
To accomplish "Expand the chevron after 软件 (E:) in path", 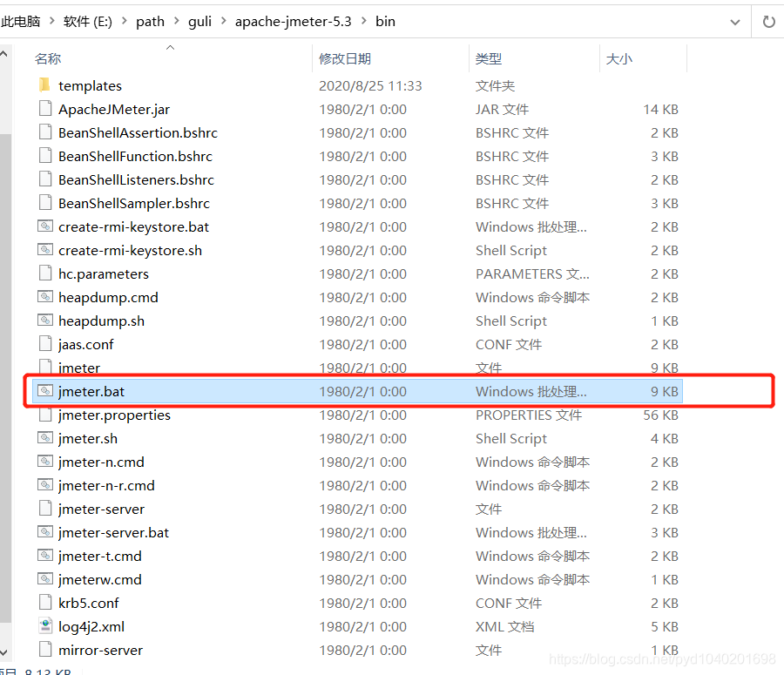I will 125,21.
